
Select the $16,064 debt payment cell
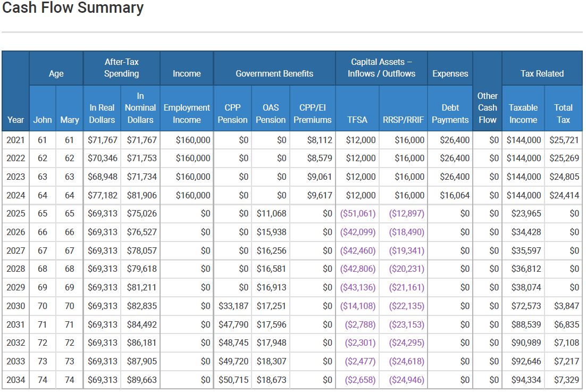click(451, 195)
